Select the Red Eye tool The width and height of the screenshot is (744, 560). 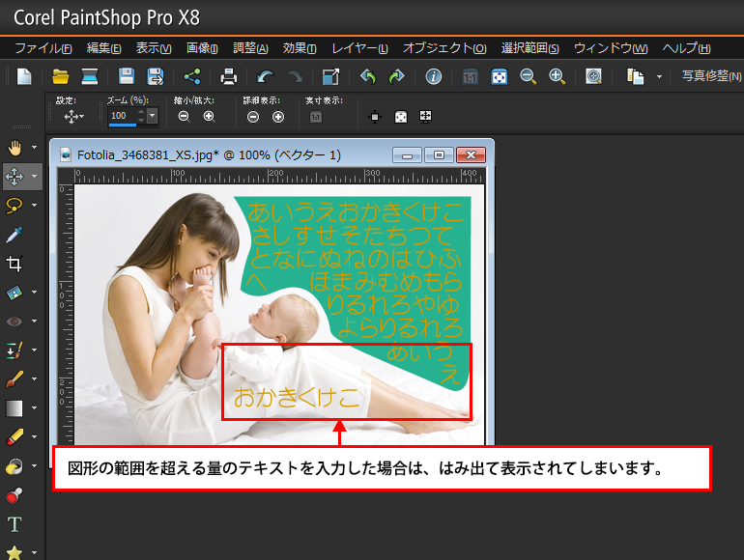click(x=14, y=322)
